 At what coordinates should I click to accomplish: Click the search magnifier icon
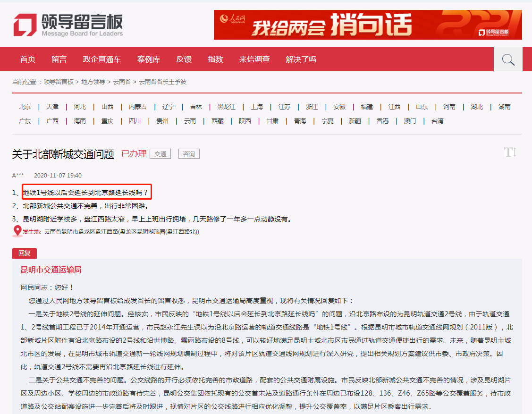[x=508, y=59]
